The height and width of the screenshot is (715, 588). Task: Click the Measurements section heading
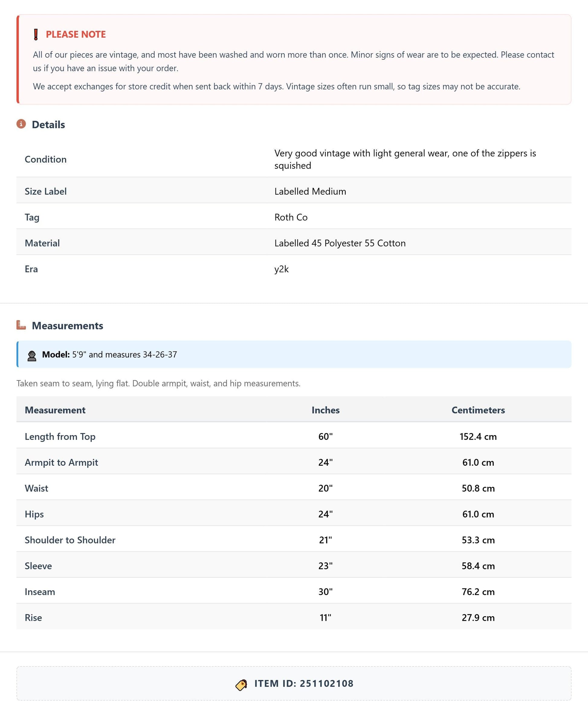67,325
